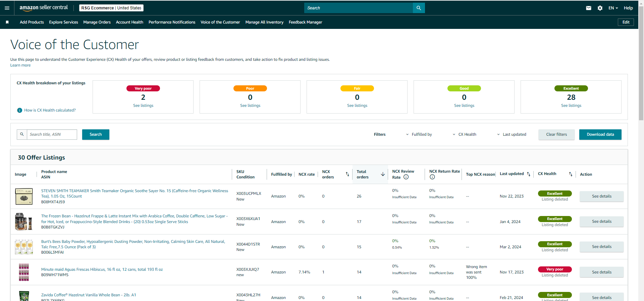
Task: Expand the Last updated filter dropdown
Action: coord(512,134)
